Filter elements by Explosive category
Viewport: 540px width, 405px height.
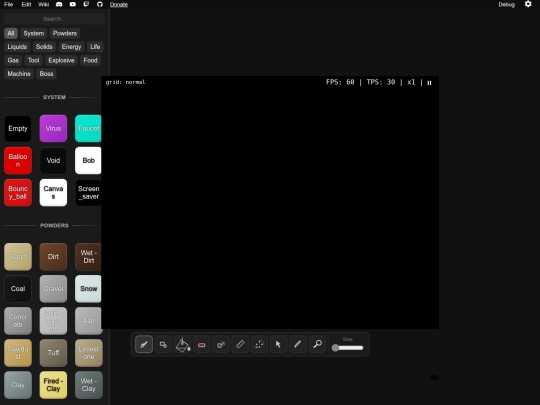(61, 60)
